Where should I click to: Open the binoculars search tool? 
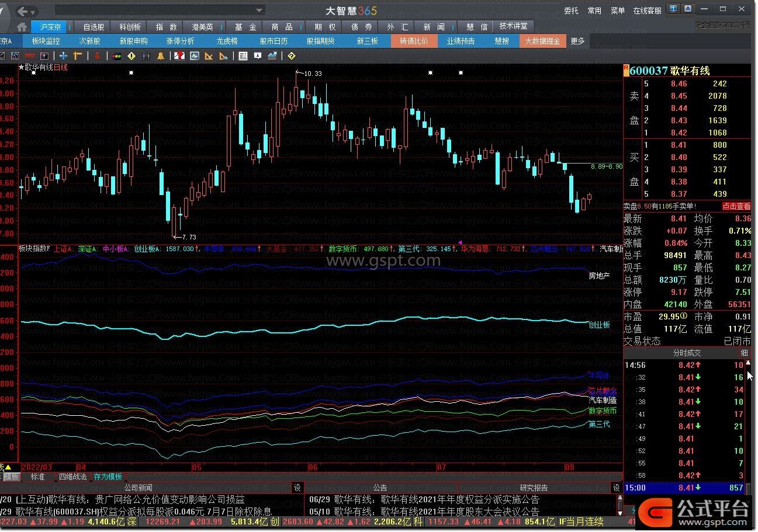pos(146,56)
